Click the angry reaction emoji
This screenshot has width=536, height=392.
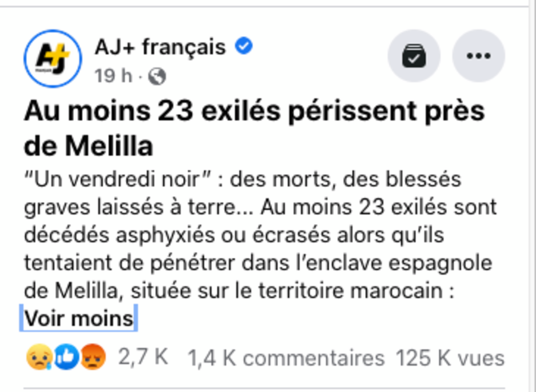[93, 358]
